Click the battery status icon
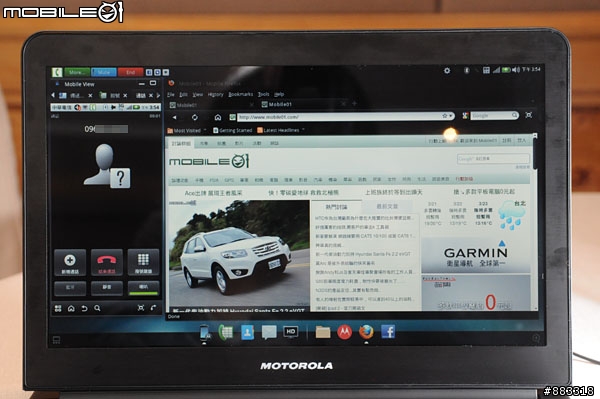Screen dimensions: 600x399 (x=506, y=70)
